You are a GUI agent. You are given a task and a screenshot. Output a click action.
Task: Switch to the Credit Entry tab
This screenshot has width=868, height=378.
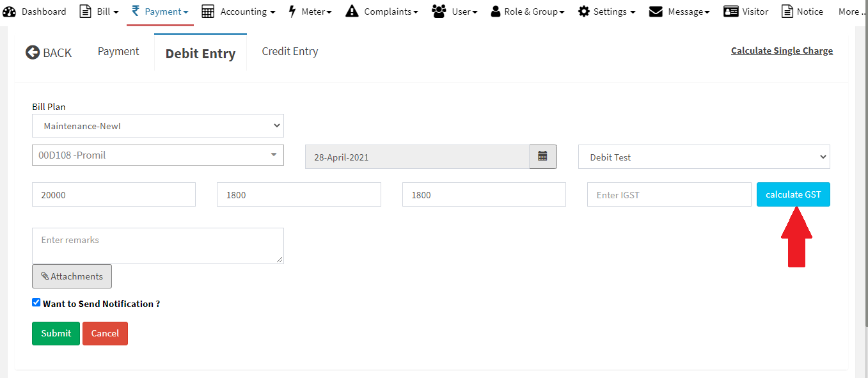[x=290, y=52]
